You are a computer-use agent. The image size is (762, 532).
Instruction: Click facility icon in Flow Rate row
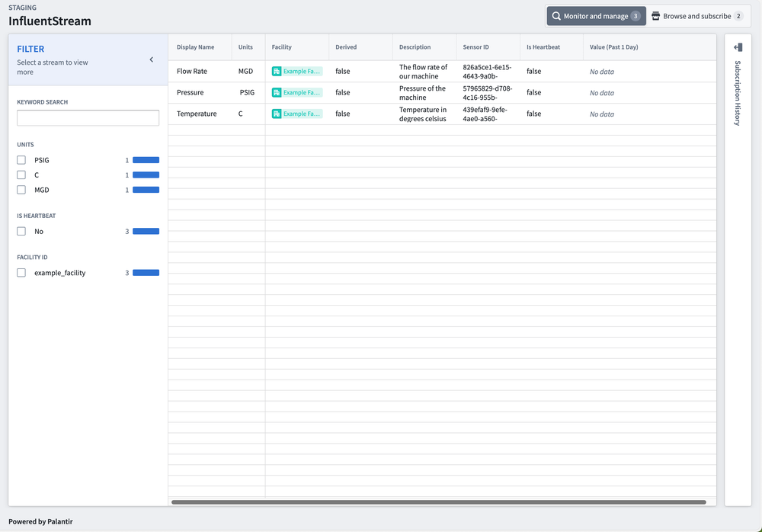pyautogui.click(x=277, y=72)
